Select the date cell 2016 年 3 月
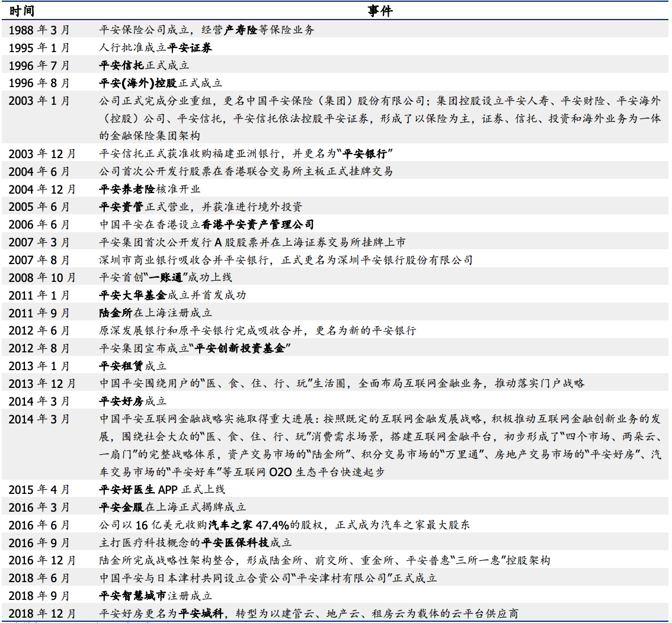This screenshot has width=672, height=623. (39, 508)
